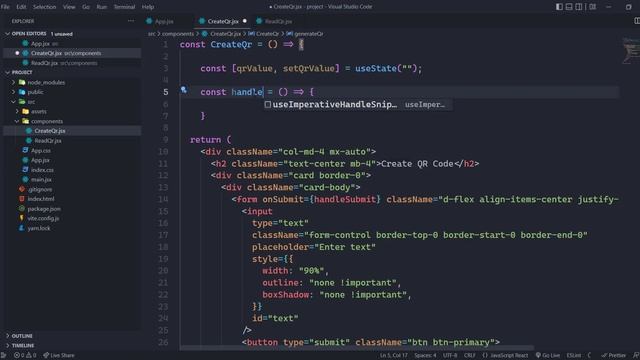This screenshot has height=360, width=640.
Task: Change language mode JavaScript React
Action: click(505, 356)
